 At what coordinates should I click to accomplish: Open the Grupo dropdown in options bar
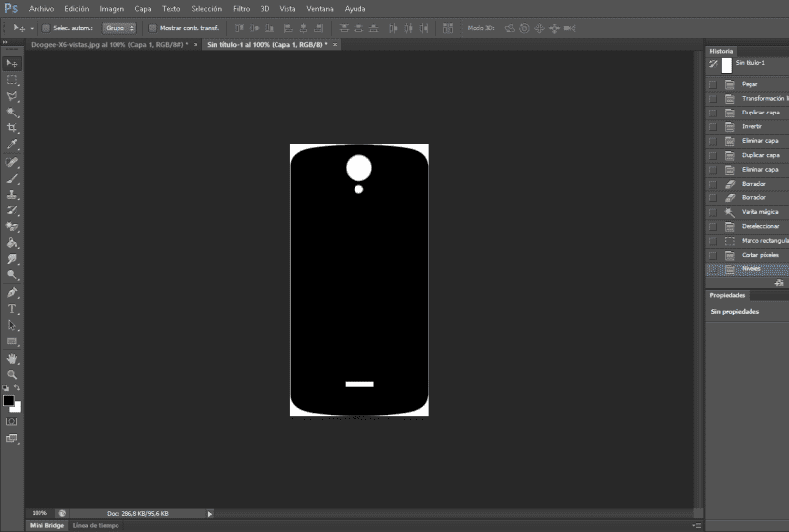click(x=119, y=28)
